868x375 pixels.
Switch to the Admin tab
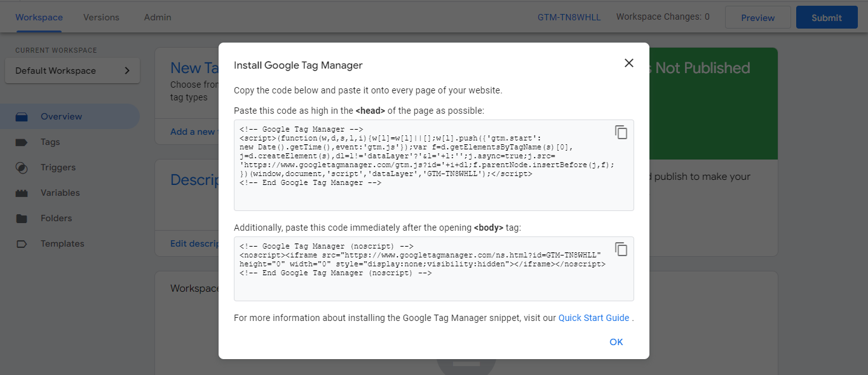coord(158,17)
